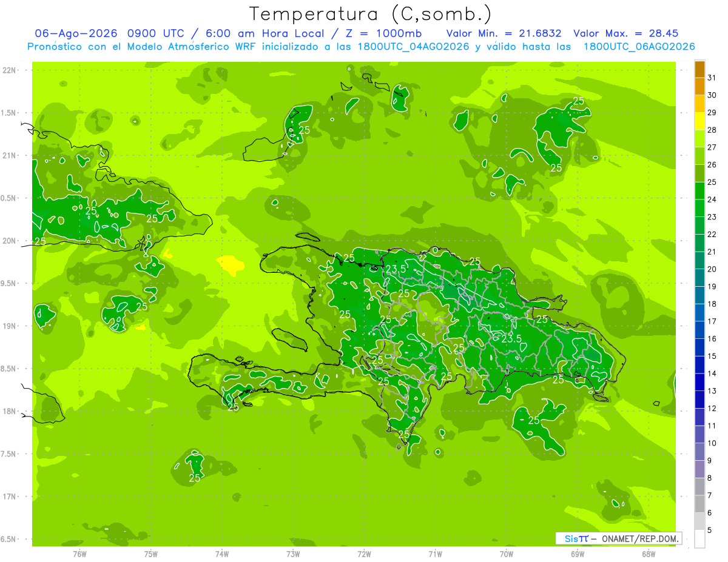Pick the lime swatch between 27 and 28
Screen dimensions: 728x562
699,138
